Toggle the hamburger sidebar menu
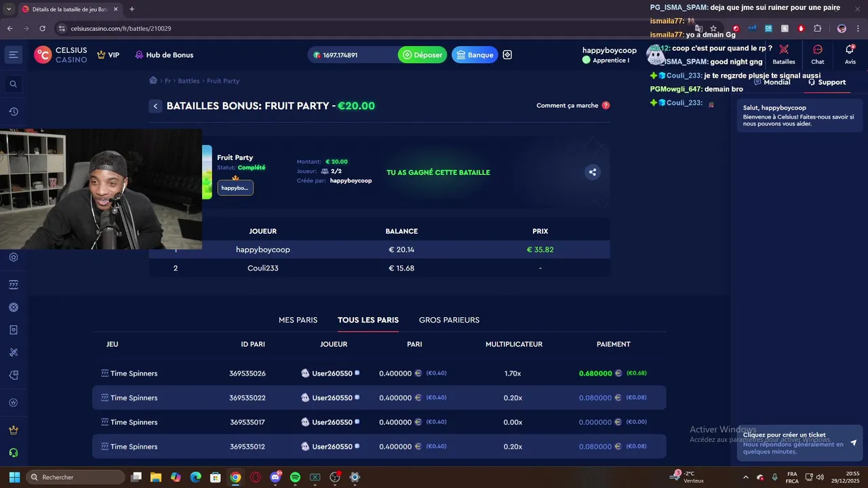868x488 pixels. [13, 55]
